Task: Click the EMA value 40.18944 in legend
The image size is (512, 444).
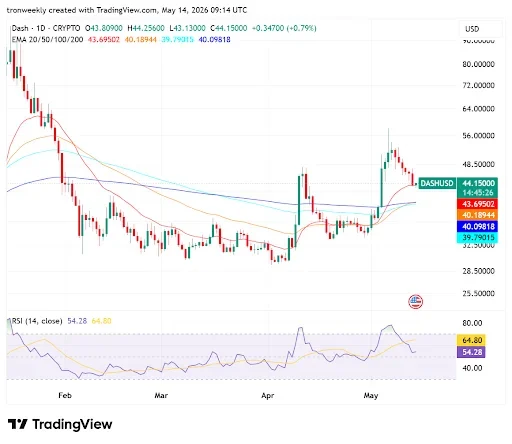Action: point(141,40)
